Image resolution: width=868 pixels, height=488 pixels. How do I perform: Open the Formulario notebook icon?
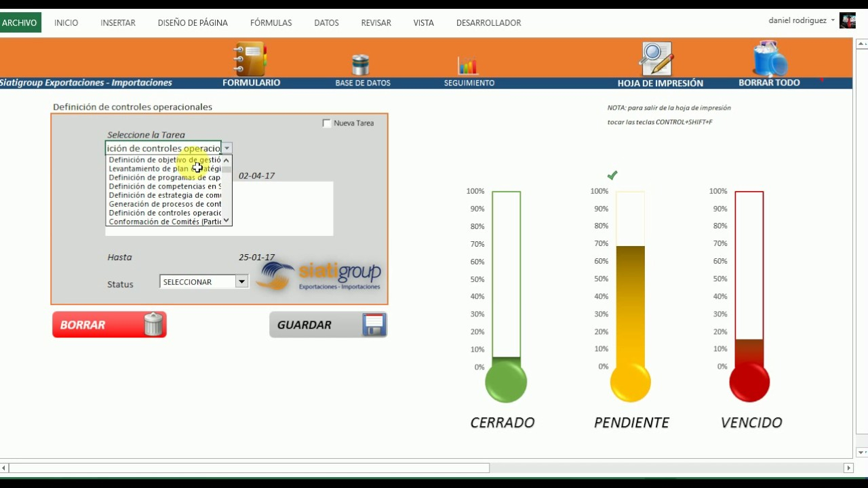pos(250,59)
